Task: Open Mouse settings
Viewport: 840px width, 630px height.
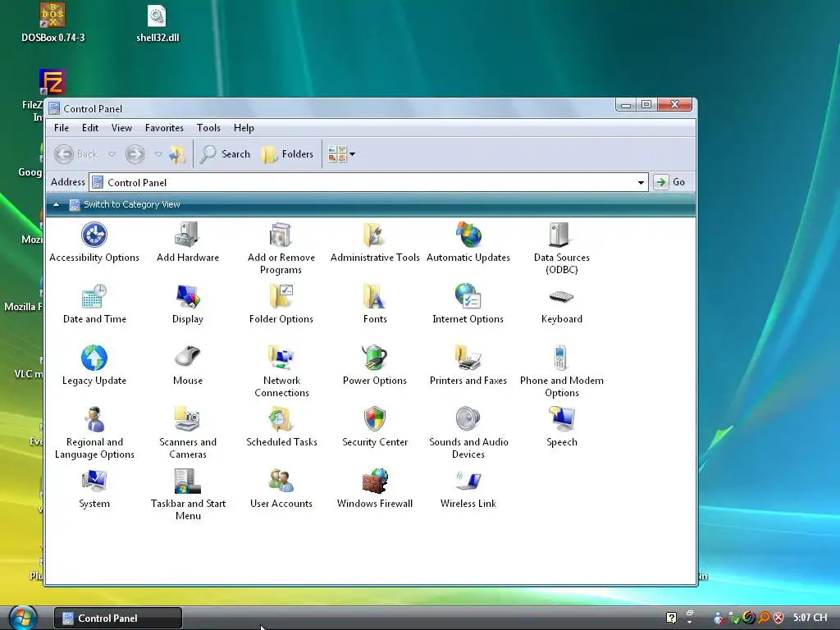Action: (188, 365)
